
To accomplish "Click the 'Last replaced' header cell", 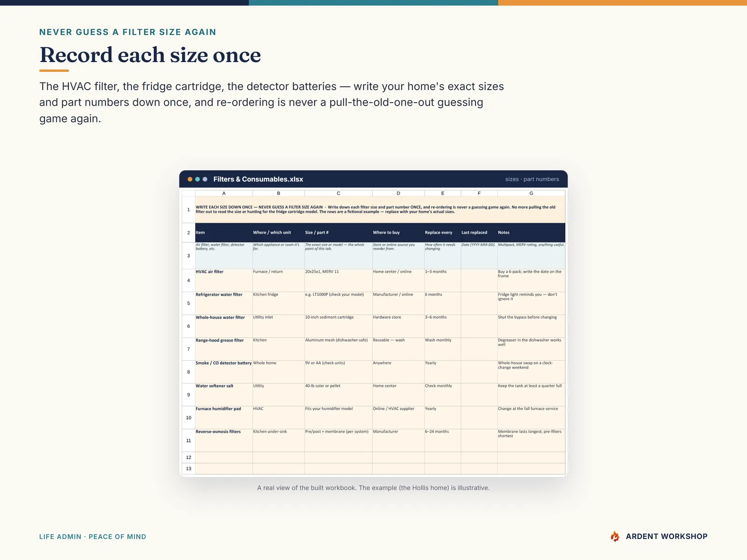I will 479,232.
